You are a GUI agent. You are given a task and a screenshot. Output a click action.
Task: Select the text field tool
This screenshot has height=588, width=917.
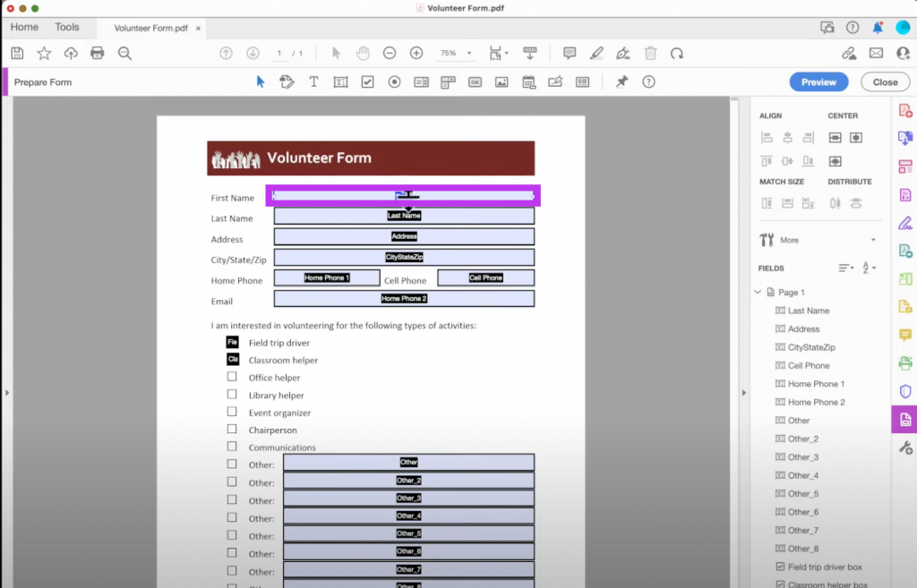point(341,81)
